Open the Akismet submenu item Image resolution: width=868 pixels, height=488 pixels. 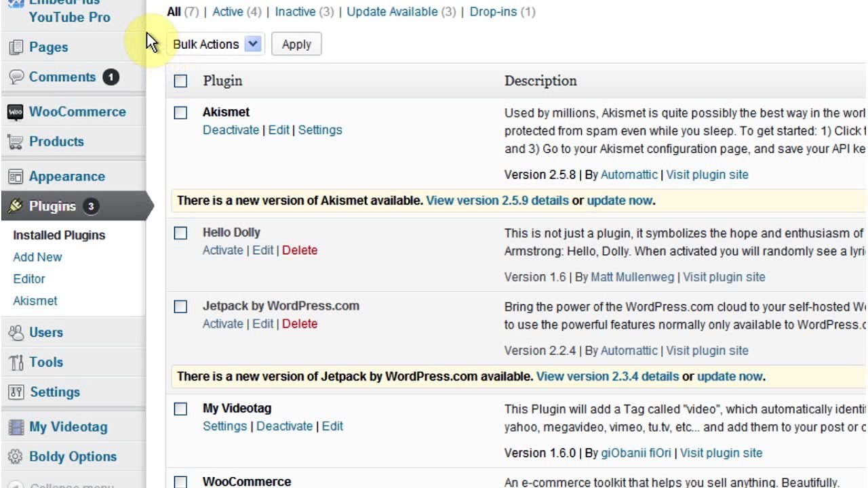[35, 300]
